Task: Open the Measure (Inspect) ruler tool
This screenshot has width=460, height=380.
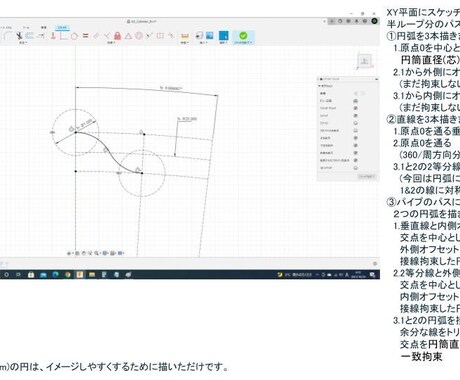Action: click(x=185, y=36)
